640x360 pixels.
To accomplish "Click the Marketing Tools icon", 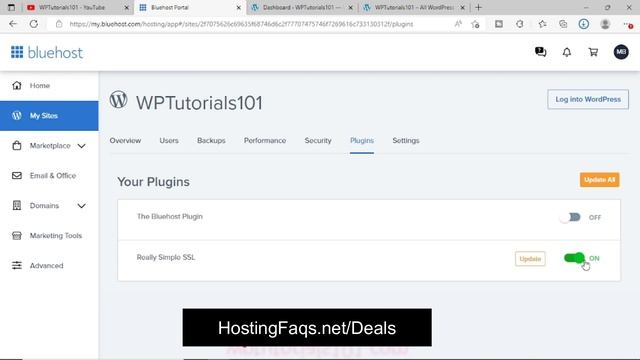I will [x=17, y=236].
